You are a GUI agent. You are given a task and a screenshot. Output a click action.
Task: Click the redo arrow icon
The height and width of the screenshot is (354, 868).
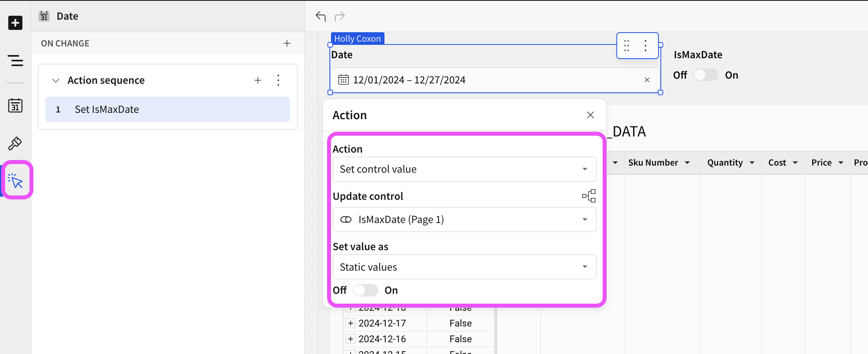click(x=339, y=16)
